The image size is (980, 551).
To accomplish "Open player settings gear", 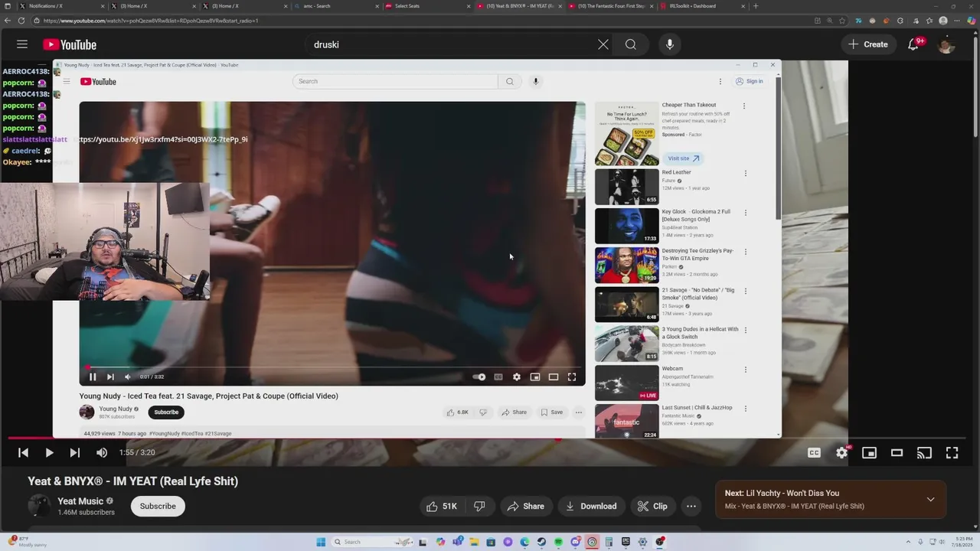I will point(842,452).
